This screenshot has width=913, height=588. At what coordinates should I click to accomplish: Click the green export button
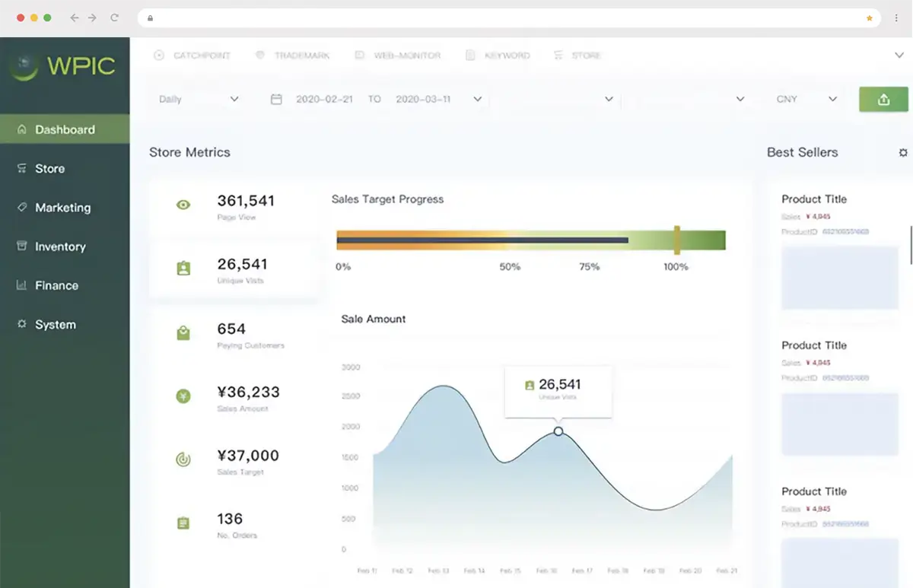click(883, 99)
